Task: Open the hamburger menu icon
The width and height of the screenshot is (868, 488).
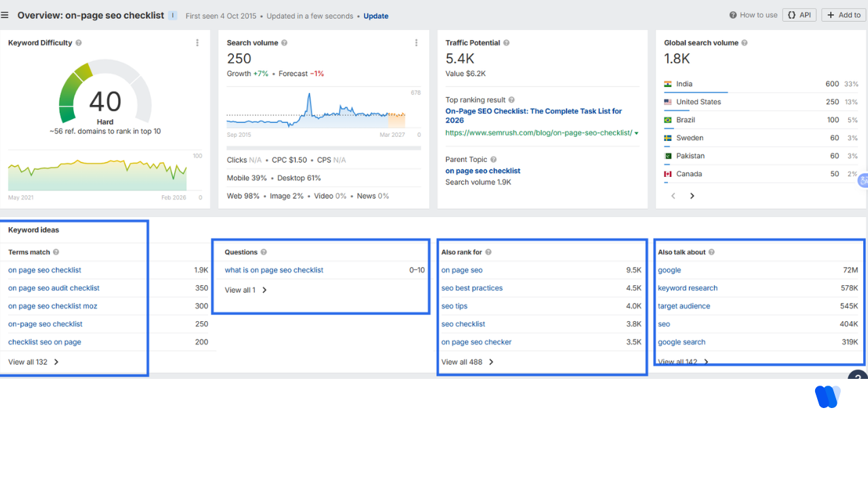Action: [x=5, y=15]
